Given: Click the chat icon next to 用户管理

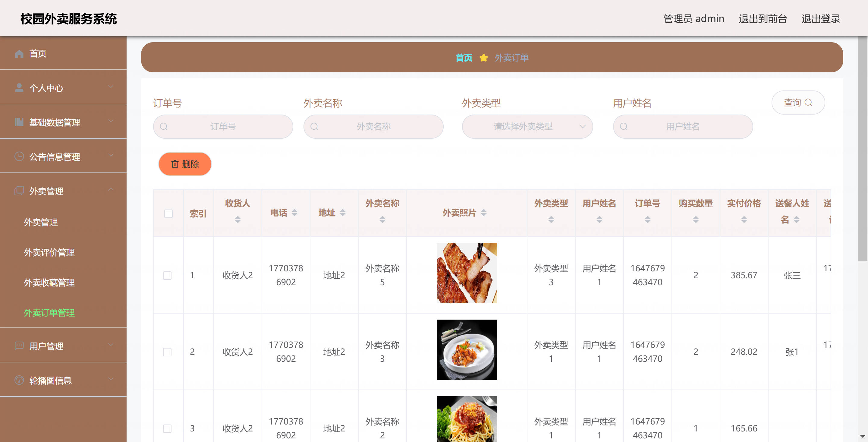Looking at the screenshot, I should click(x=19, y=346).
